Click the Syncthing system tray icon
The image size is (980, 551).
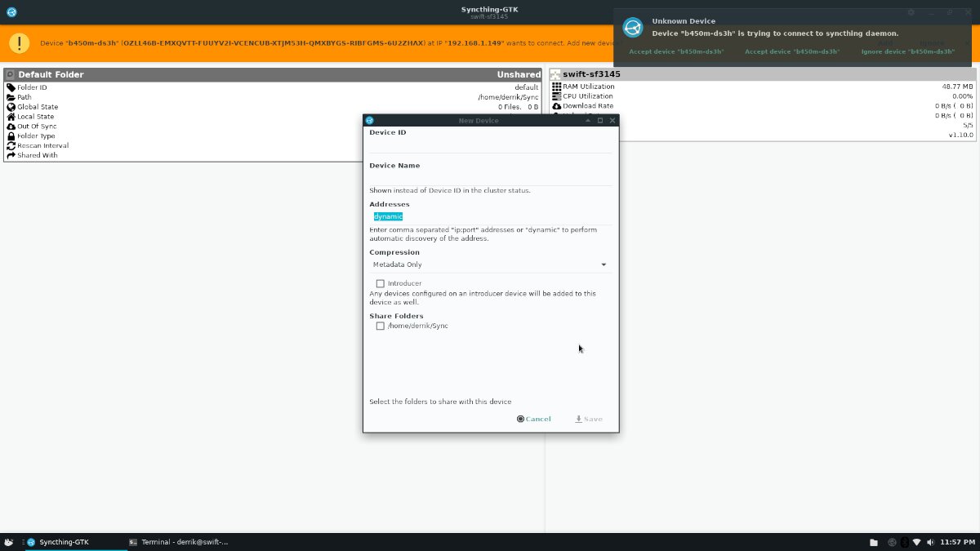(893, 542)
